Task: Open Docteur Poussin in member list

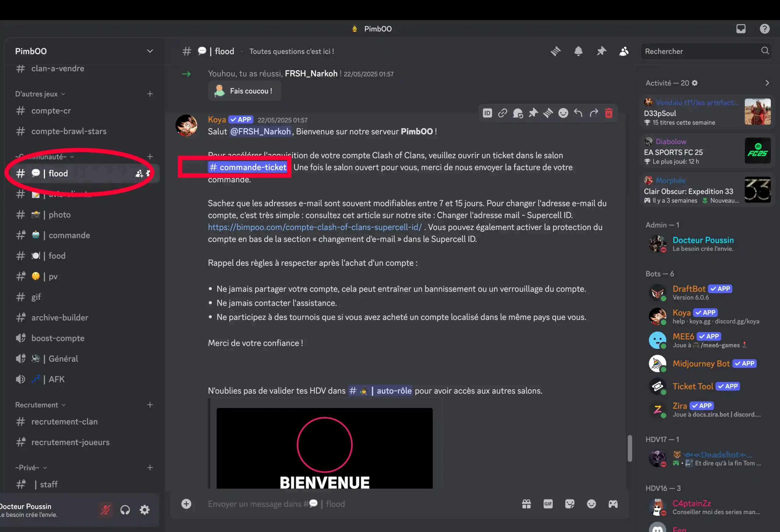Action: [705, 244]
